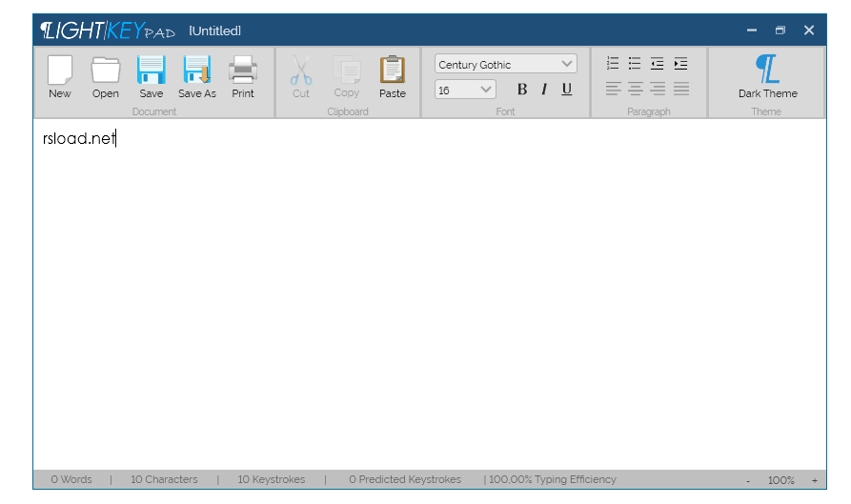Save the current document
851x504 pixels.
point(151,76)
